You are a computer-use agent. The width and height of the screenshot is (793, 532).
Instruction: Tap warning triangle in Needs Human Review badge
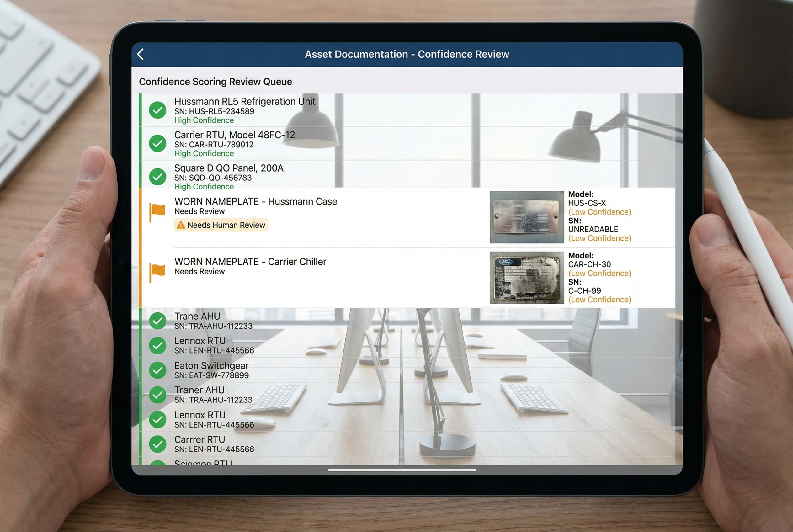(181, 225)
